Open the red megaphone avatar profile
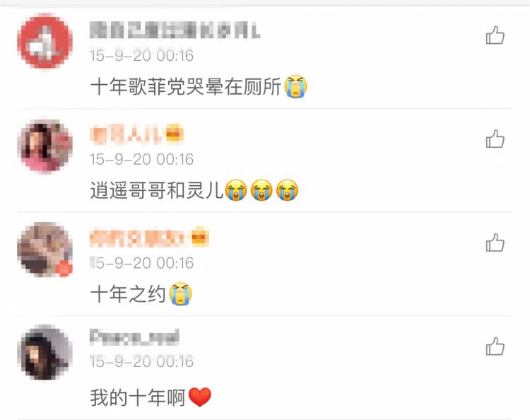The width and height of the screenshot is (530, 420). (45, 41)
